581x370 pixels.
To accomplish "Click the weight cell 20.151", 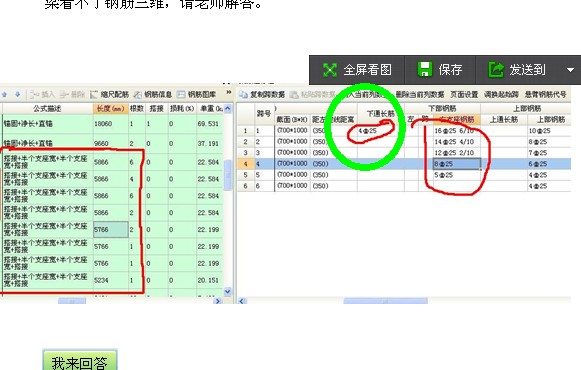I will 209,280.
